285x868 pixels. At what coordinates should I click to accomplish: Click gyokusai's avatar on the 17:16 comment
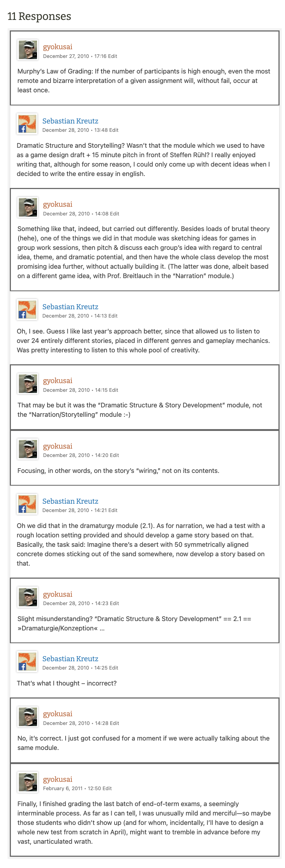(x=28, y=50)
